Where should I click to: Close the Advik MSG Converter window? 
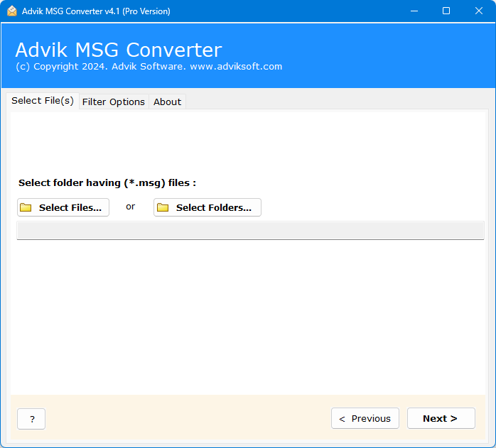click(x=479, y=11)
